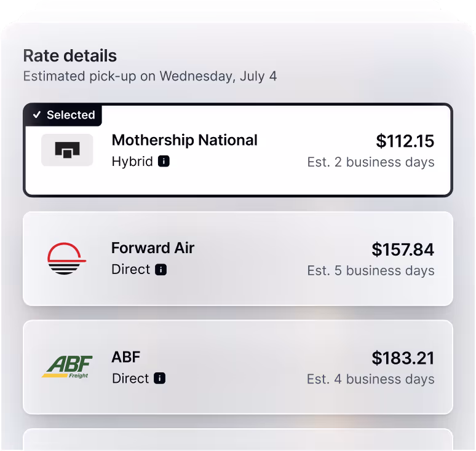The image size is (476, 451).
Task: Click the Forward Air logo
Action: (67, 259)
